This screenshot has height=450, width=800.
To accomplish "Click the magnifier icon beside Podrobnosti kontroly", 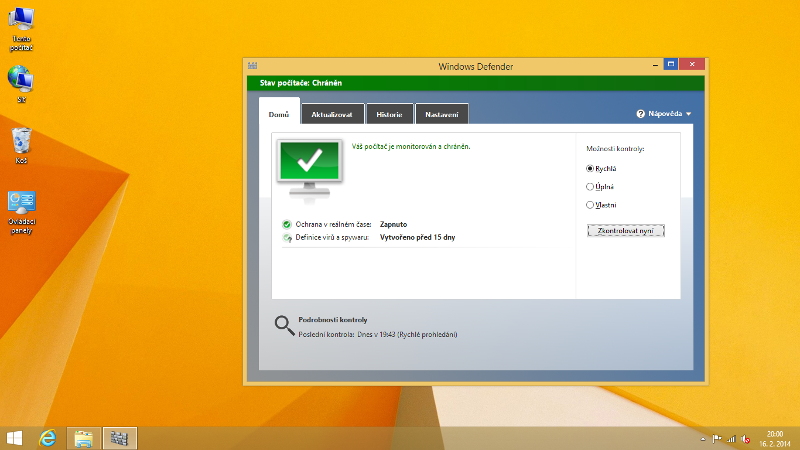I will click(284, 325).
